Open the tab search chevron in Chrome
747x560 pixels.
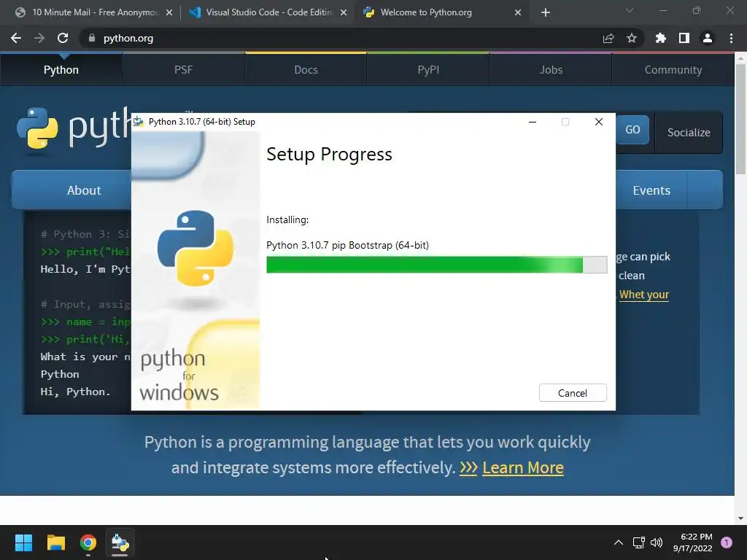pyautogui.click(x=630, y=10)
